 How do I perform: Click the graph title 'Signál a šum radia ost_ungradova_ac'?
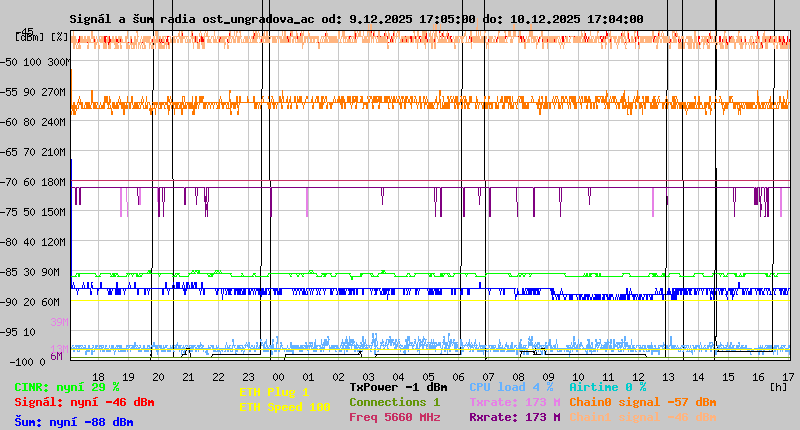click(192, 19)
